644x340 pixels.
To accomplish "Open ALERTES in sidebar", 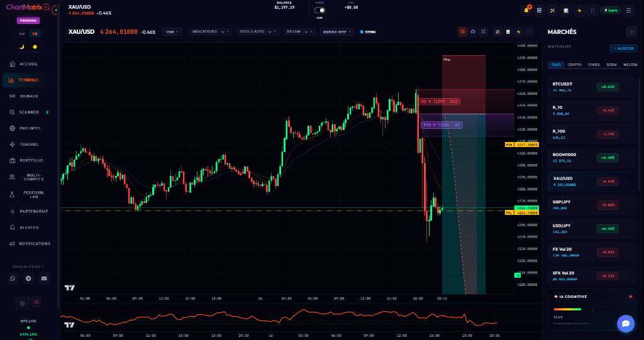I will 29,227.
